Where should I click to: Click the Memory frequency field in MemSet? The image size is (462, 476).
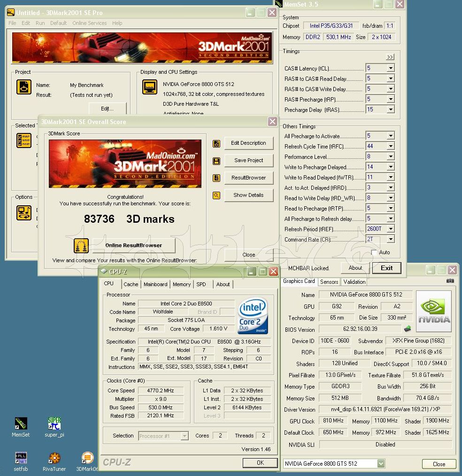(338, 37)
